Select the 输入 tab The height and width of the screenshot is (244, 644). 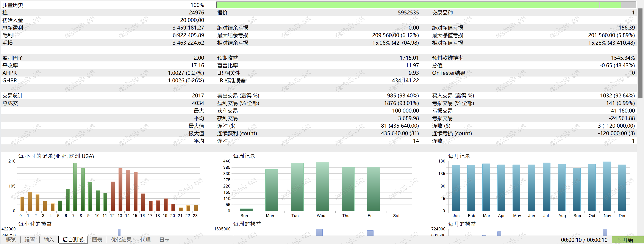pos(49,239)
